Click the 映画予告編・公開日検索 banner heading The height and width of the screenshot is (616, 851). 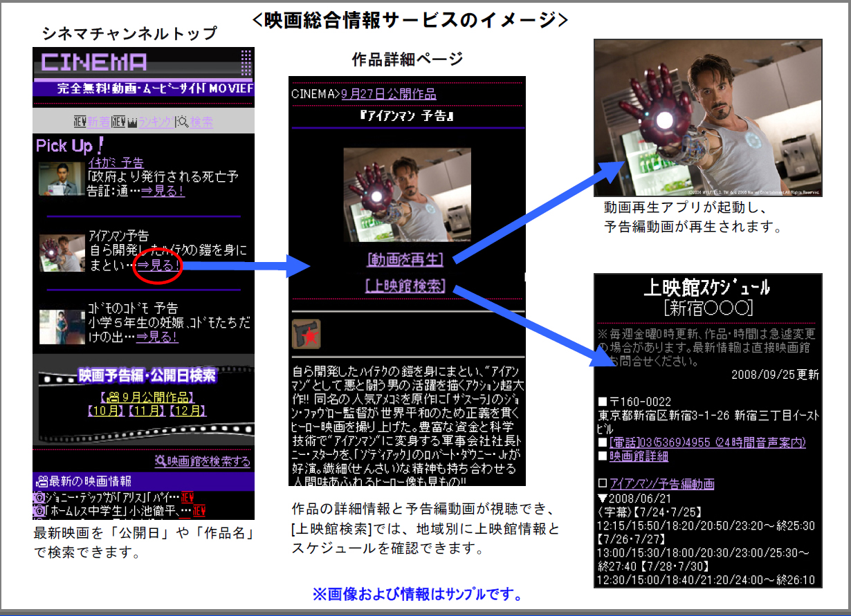pos(147,375)
